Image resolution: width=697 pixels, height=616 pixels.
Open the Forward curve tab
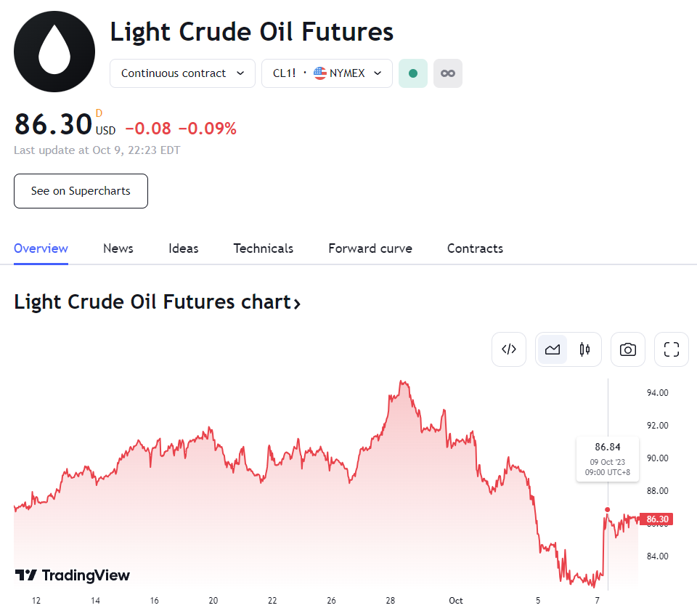[370, 248]
